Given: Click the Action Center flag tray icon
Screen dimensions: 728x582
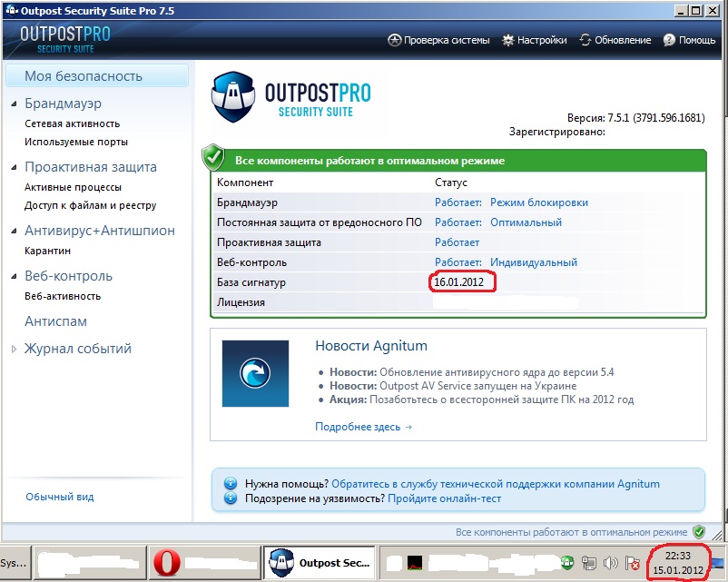Looking at the screenshot, I should point(633,564).
